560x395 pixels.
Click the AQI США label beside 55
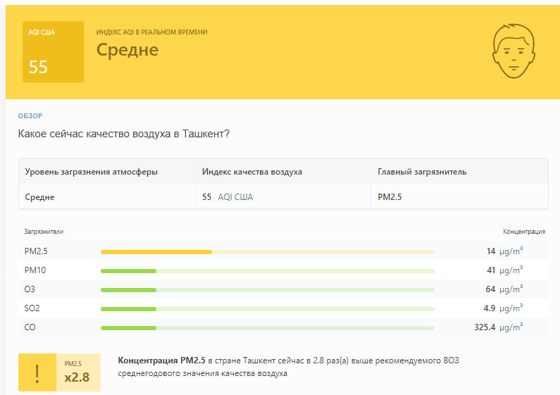point(235,197)
